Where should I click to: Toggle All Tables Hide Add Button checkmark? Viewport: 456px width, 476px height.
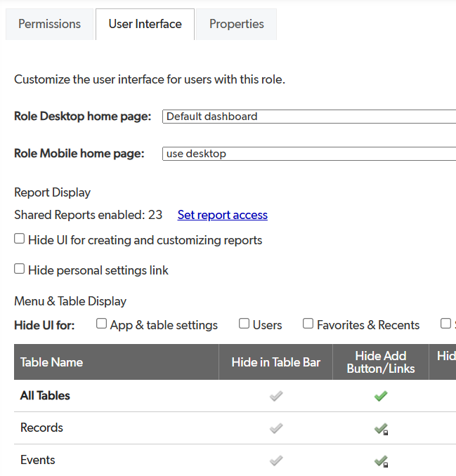pyautogui.click(x=380, y=396)
